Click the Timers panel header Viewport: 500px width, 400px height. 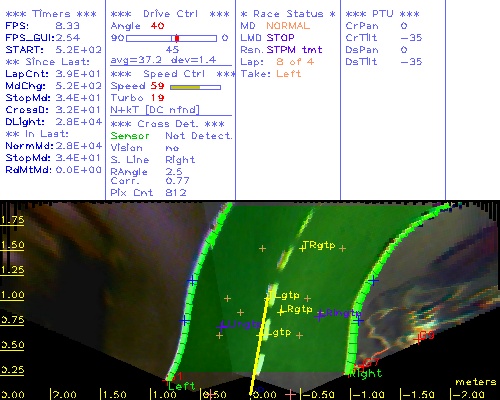pos(51,14)
